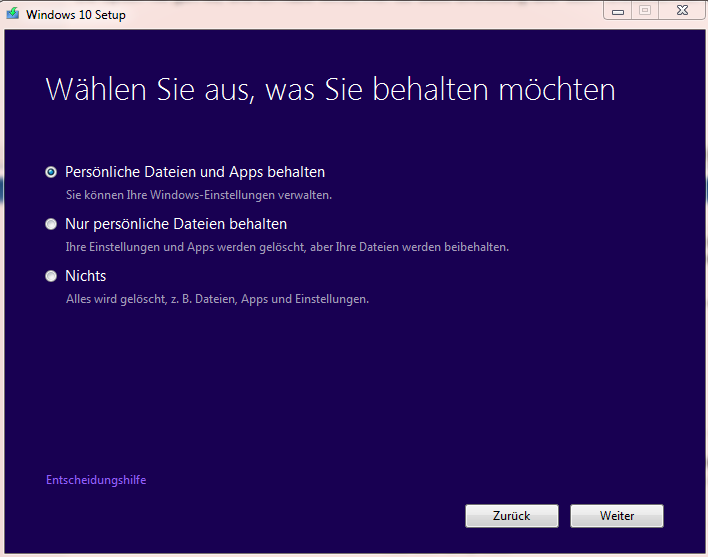Select 'Persönliche Dateien und Apps behalten' radio button
This screenshot has height=557, width=708.
pyautogui.click(x=51, y=172)
